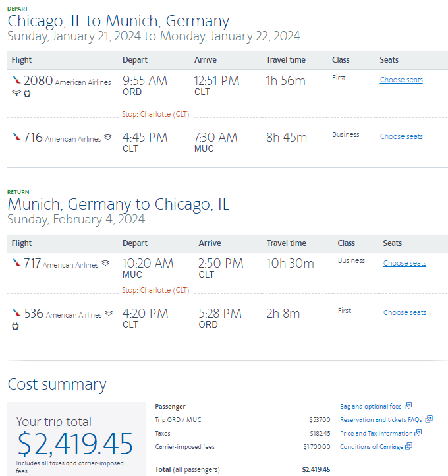448x476 pixels.
Task: Click the power outlet icon for flight 2080
Action: coord(28,93)
